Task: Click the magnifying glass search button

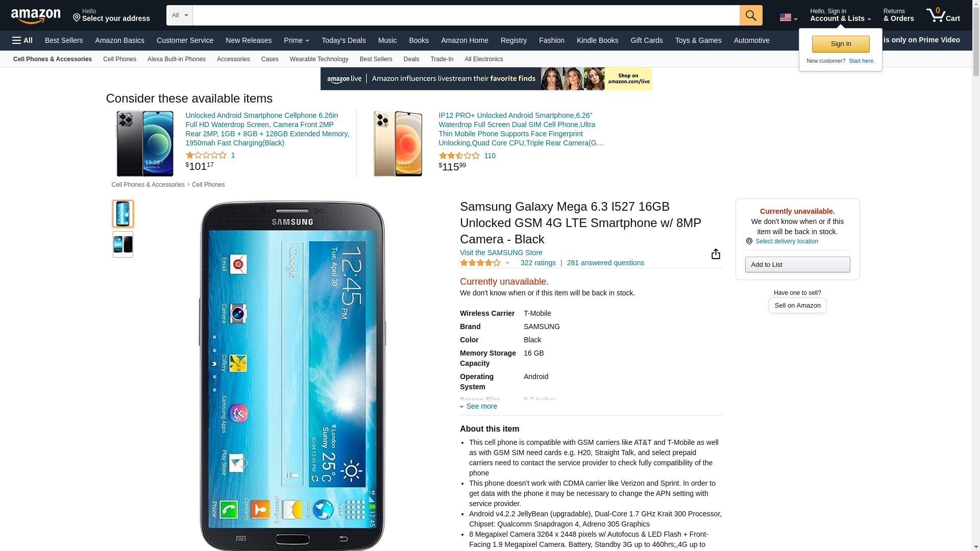Action: coord(751,15)
